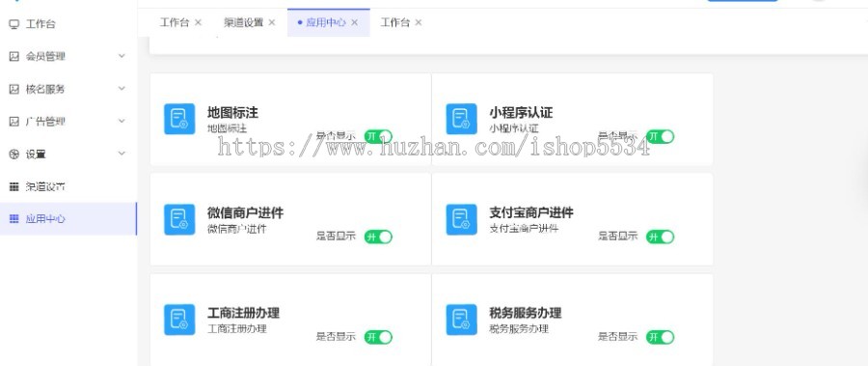Screen dimensions: 868x366
Task: Close the 应用中心 tab
Action: click(x=355, y=23)
